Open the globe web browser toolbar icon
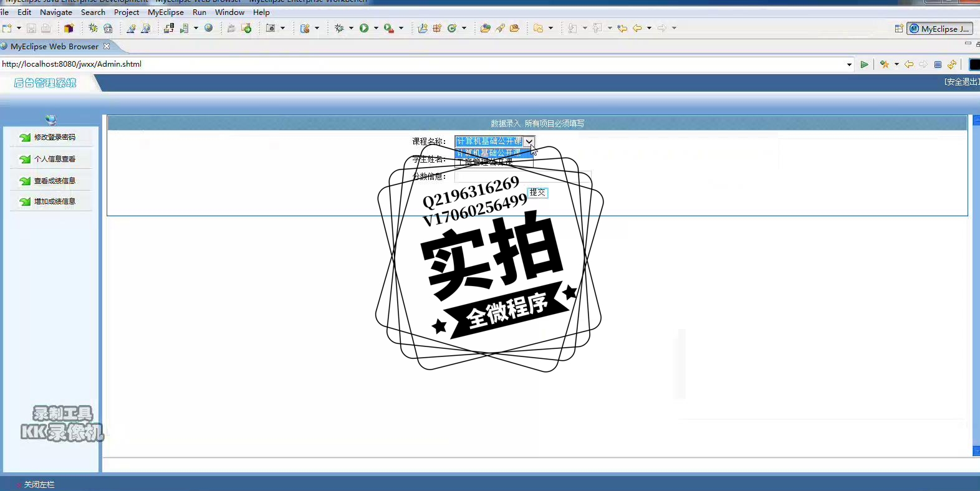 click(x=209, y=28)
